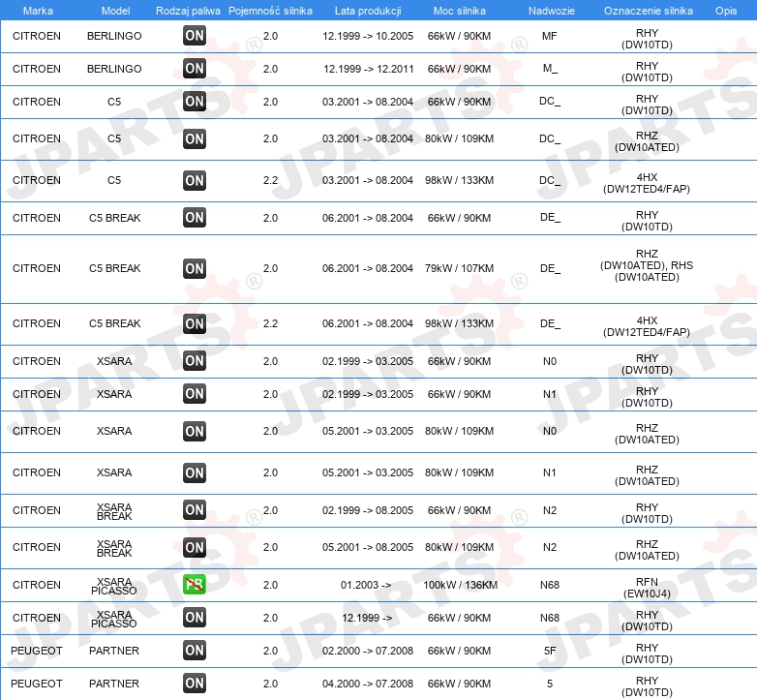The image size is (757, 700).
Task: Click the RHZ (DW10ATED), RHS (DW10ATED) engine cell
Action: pos(647,265)
